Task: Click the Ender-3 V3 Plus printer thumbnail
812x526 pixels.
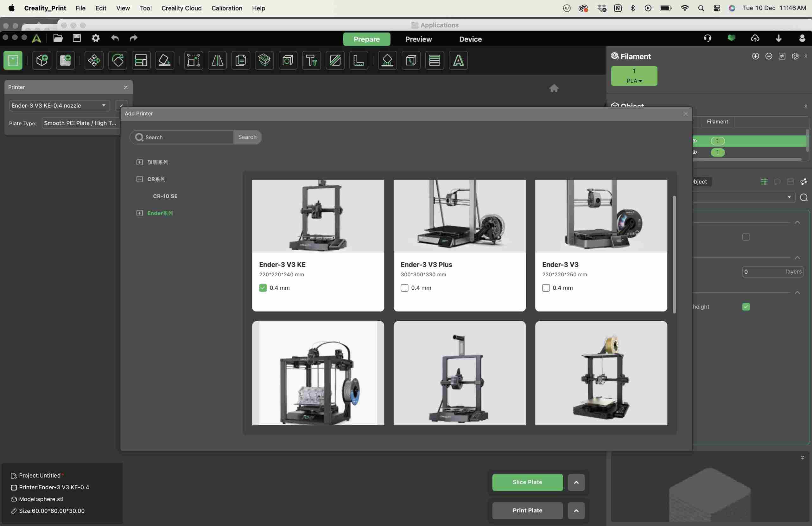Action: pos(459,216)
